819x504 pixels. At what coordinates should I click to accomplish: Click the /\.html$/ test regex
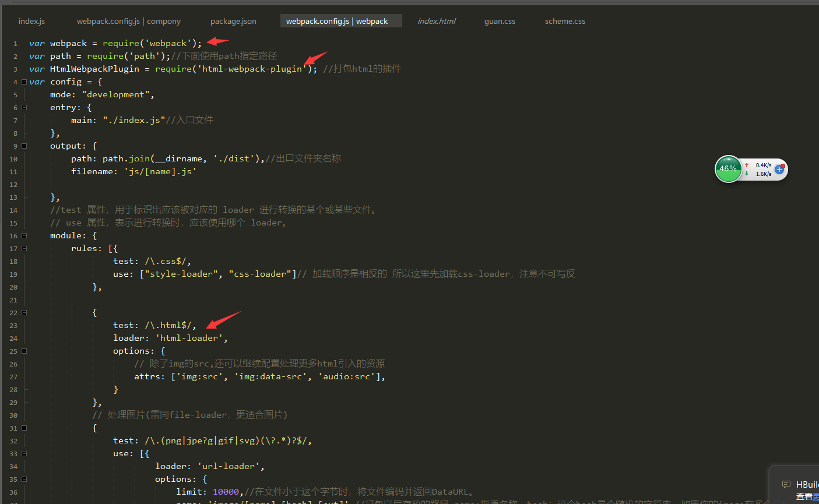[x=168, y=325]
